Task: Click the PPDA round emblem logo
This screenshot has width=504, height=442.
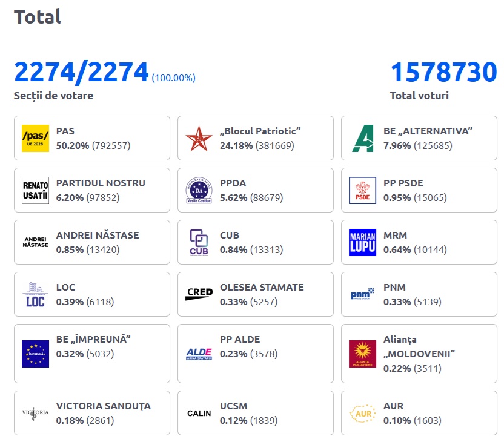Action: tap(199, 190)
